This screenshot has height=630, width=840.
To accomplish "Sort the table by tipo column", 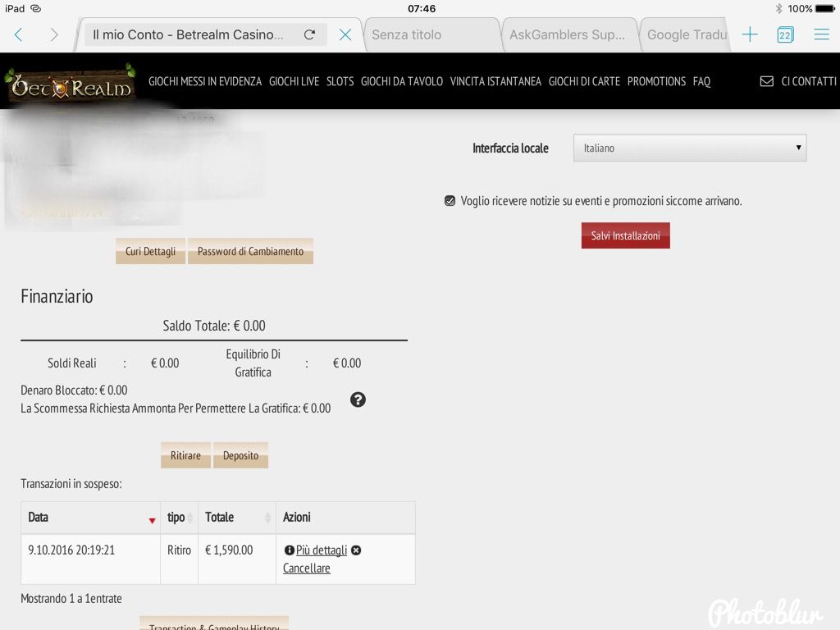I will click(180, 518).
